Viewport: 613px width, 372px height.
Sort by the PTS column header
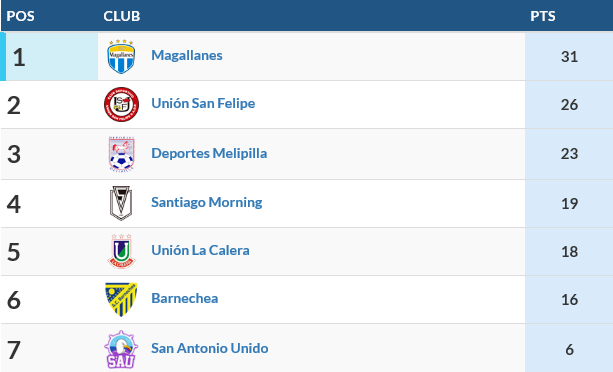point(543,16)
